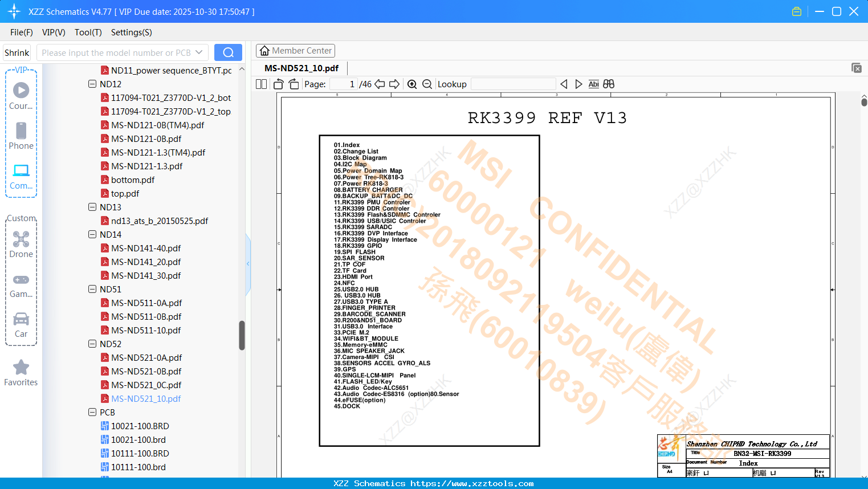Open the Settings menu
Screen dimensions: 868x489
pos(132,32)
